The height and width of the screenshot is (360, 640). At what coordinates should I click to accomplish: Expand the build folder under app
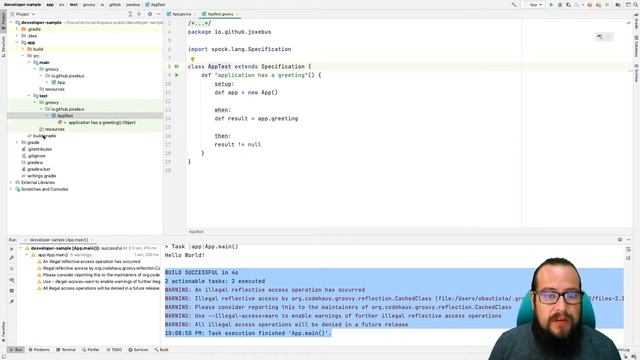pyautogui.click(x=23, y=49)
